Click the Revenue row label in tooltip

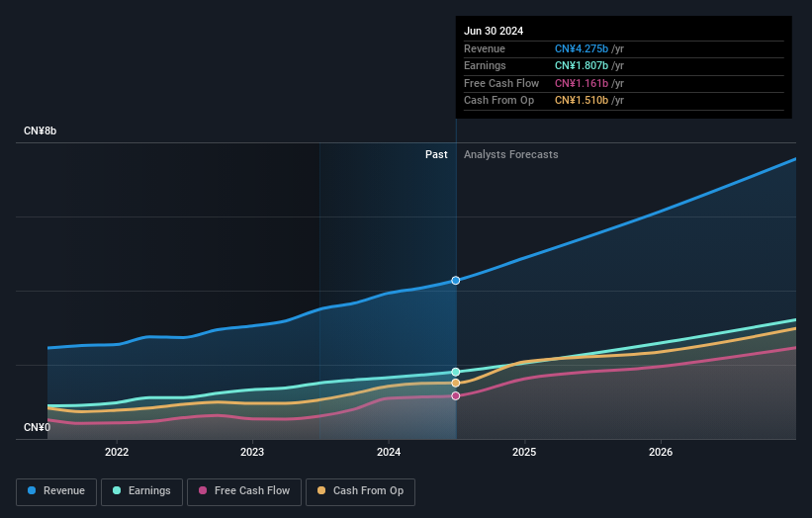pos(485,48)
